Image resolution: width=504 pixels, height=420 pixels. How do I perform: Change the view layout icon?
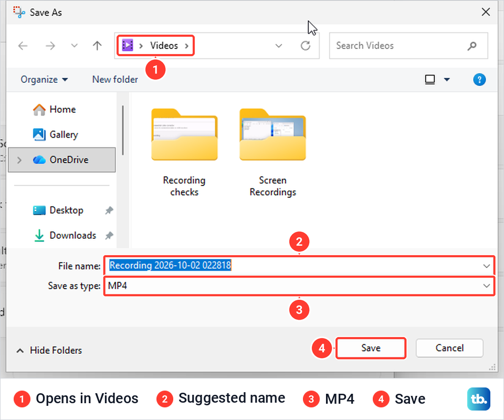point(430,79)
